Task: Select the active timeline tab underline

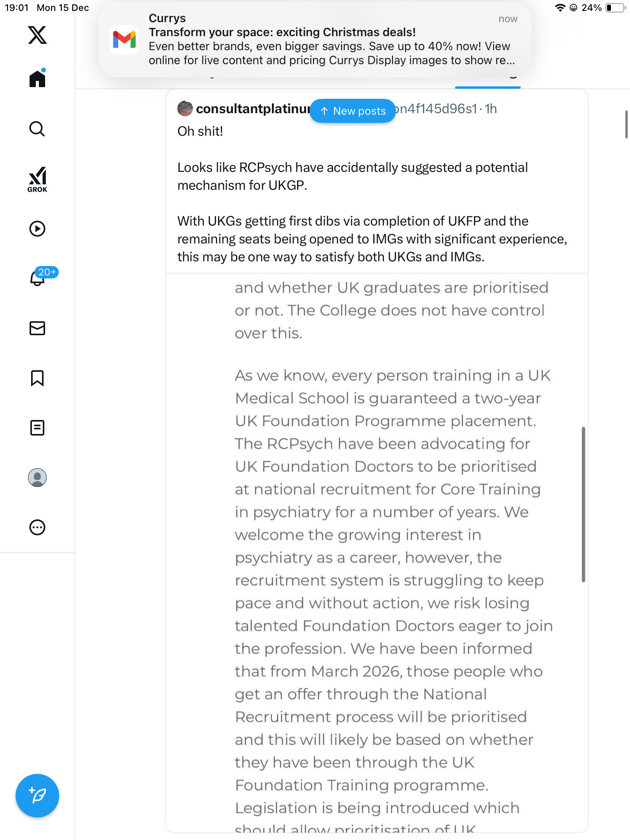Action: (488, 86)
